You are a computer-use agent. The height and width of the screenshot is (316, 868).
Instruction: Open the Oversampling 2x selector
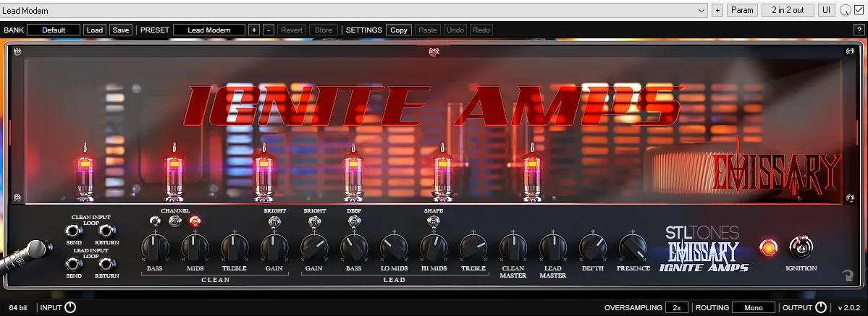tap(677, 307)
